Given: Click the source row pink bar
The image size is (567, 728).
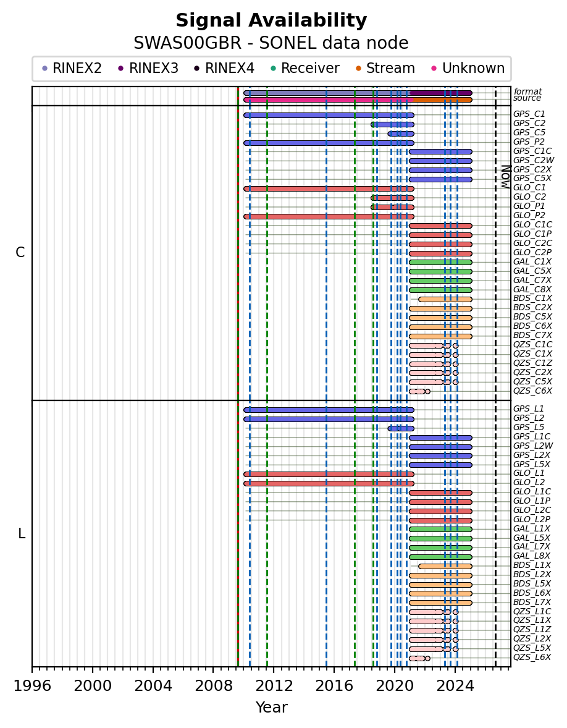Looking at the screenshot, I should tap(327, 99).
